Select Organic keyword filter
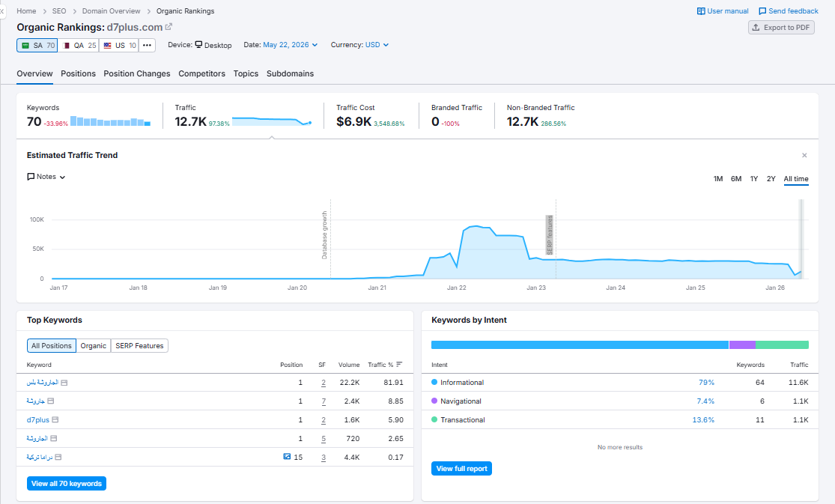 (x=93, y=346)
